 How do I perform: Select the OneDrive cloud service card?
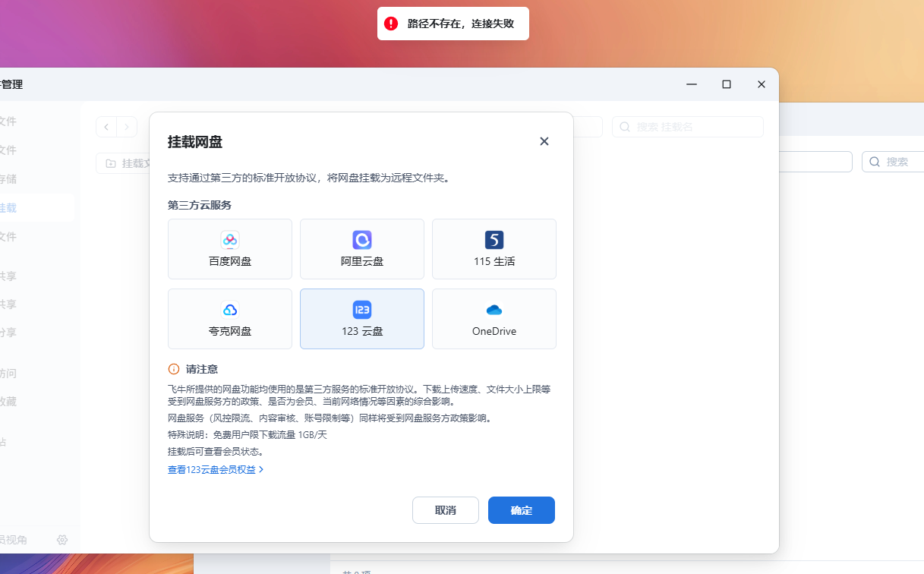[x=494, y=319]
